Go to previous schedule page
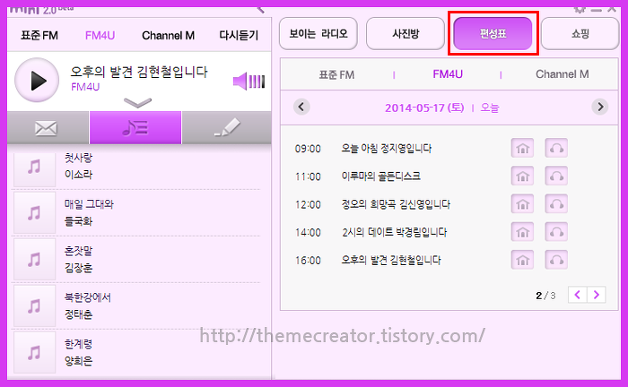Image resolution: width=628 pixels, height=387 pixels. [x=578, y=295]
